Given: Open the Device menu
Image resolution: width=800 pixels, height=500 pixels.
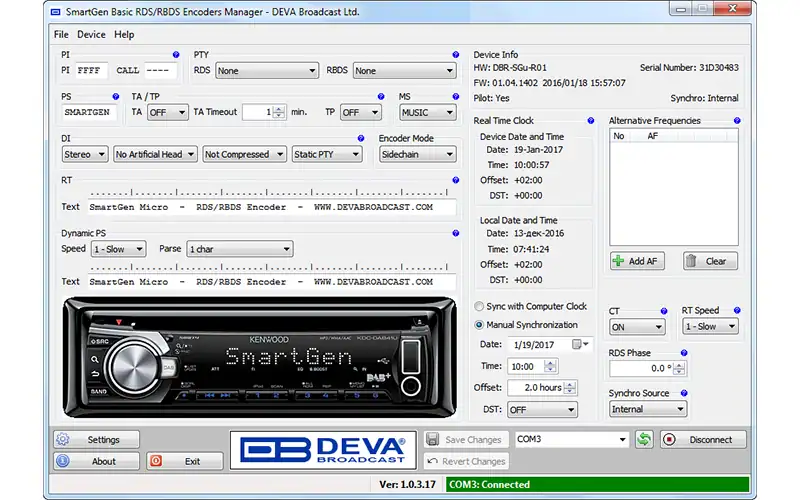Looking at the screenshot, I should tap(91, 34).
